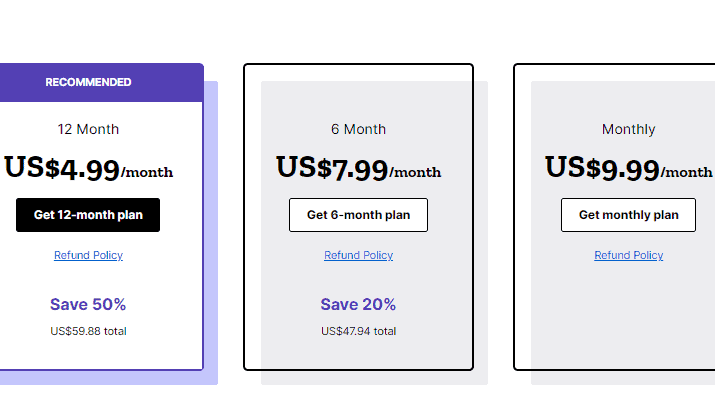This screenshot has width=715, height=420.
Task: Click the Monthly plan heading
Action: (628, 130)
